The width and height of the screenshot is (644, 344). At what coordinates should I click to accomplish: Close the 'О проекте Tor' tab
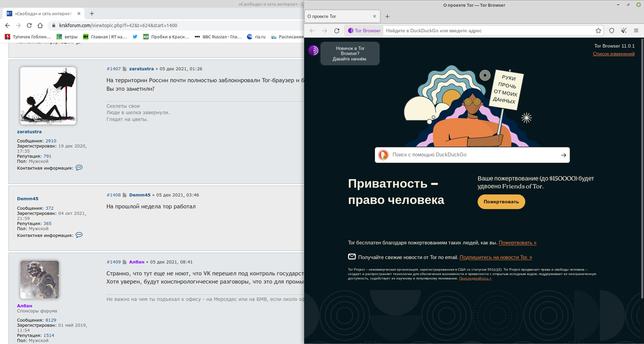[374, 17]
